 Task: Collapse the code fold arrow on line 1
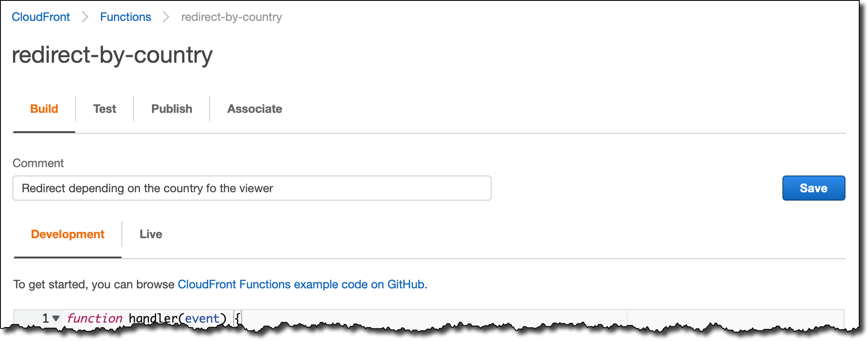(x=56, y=318)
